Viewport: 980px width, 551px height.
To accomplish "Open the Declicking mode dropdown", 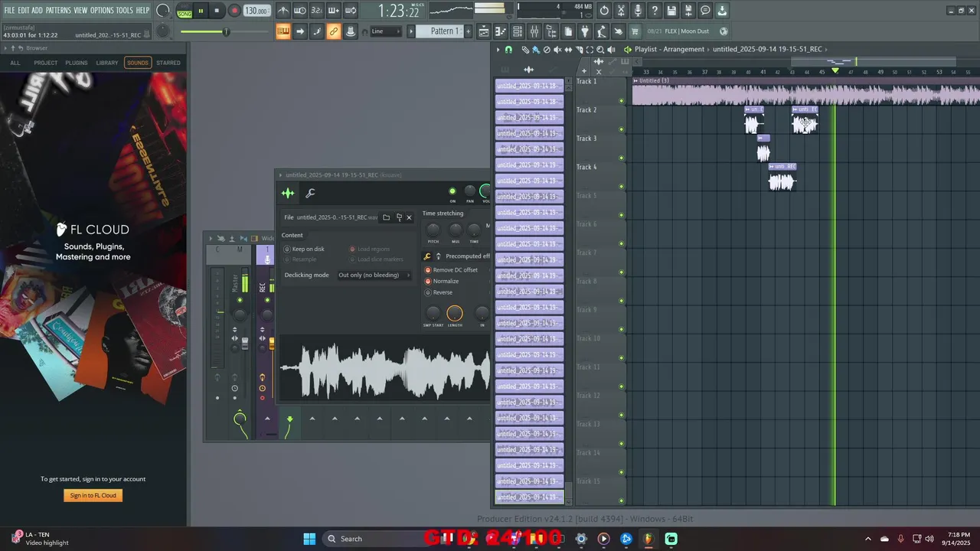I will pyautogui.click(x=374, y=275).
